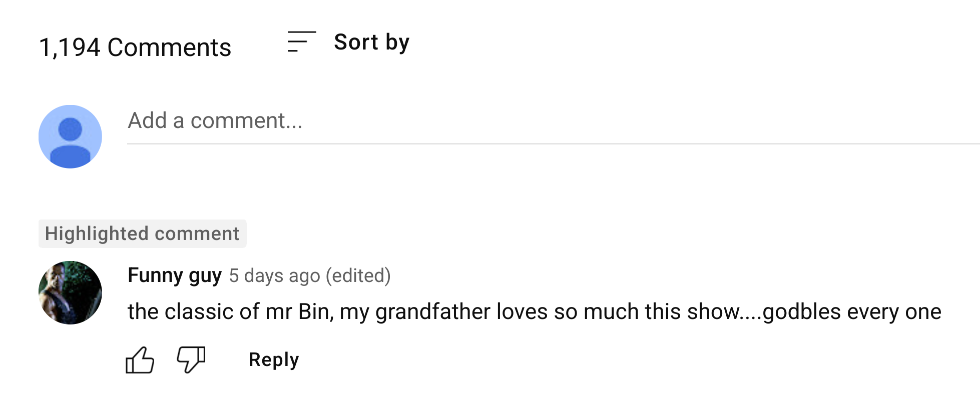The image size is (980, 396).
Task: Click the sort lines icon
Action: (302, 41)
